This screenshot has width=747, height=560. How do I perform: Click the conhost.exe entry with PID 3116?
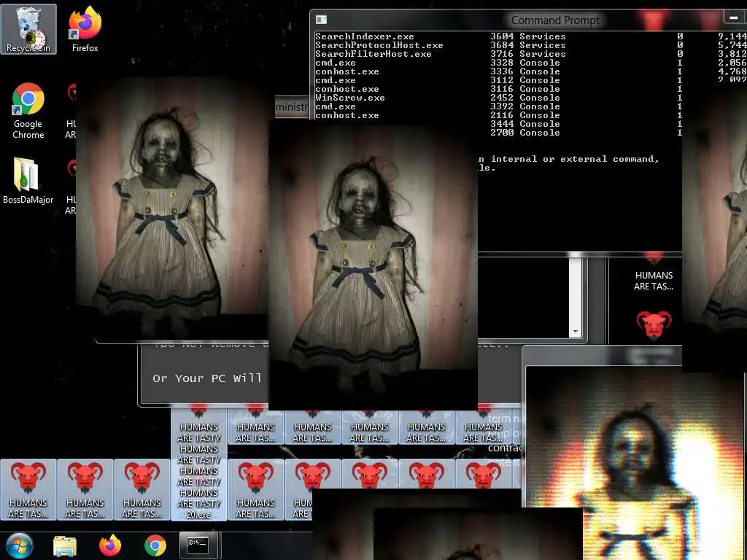(x=347, y=89)
